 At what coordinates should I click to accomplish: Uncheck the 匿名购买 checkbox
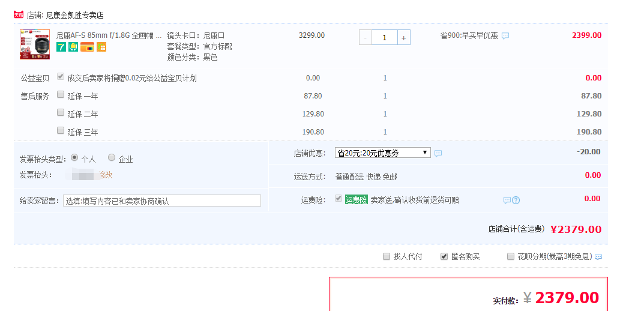[444, 256]
